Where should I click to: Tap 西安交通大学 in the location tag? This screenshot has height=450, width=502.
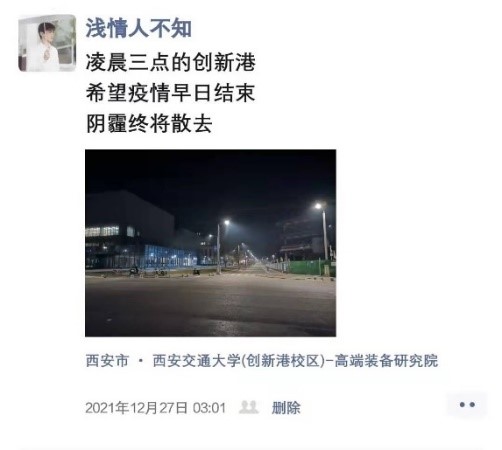[x=196, y=361]
